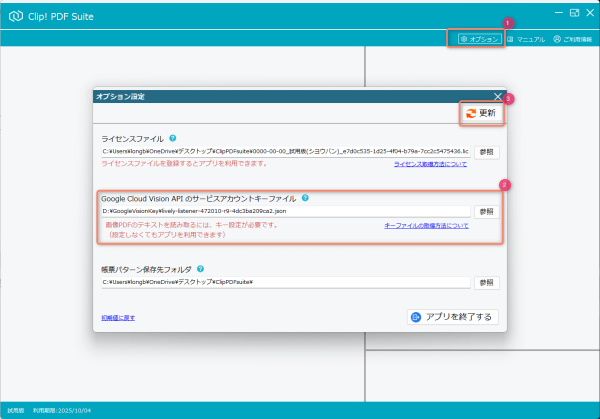Click the アプリを終了する button
The width and height of the screenshot is (600, 419).
coord(453,317)
